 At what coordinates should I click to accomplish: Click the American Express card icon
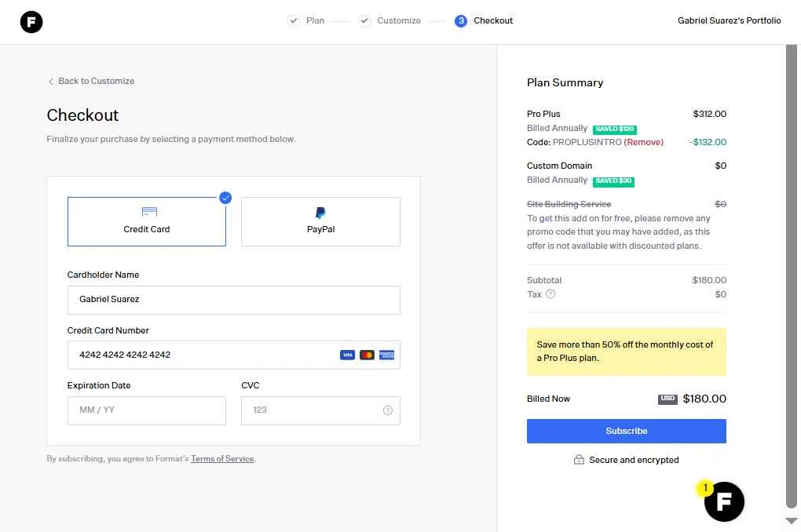[x=386, y=355]
